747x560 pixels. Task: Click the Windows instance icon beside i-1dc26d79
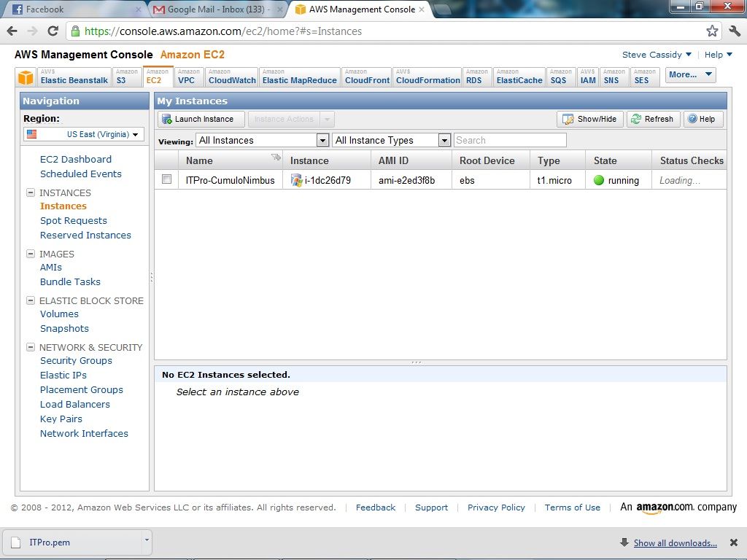(296, 180)
